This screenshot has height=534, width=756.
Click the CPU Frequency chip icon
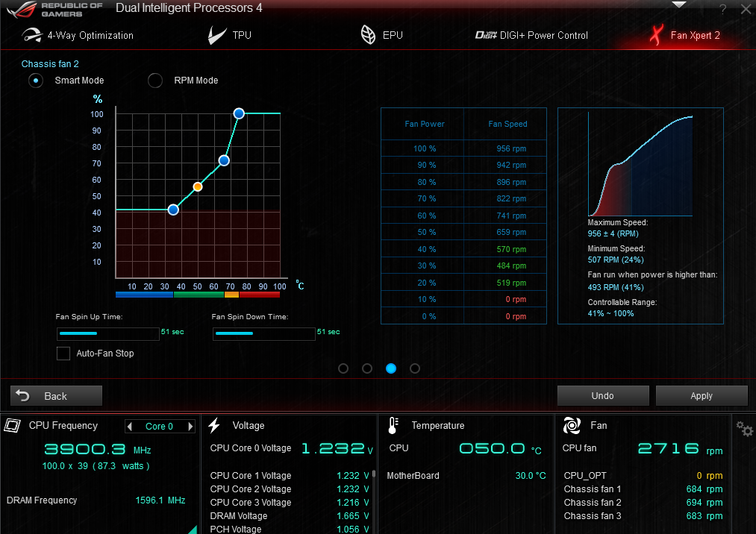pos(13,425)
